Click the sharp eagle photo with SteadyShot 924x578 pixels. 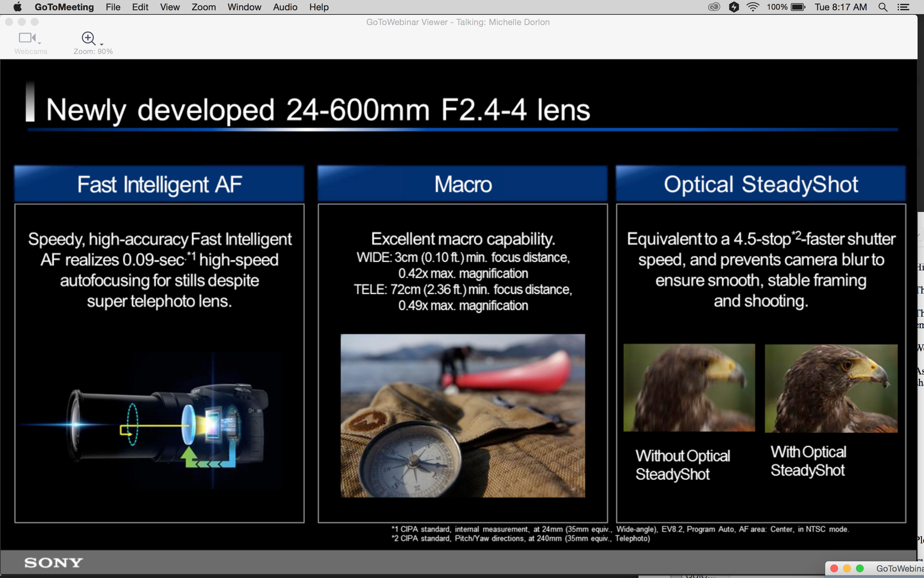click(x=831, y=389)
